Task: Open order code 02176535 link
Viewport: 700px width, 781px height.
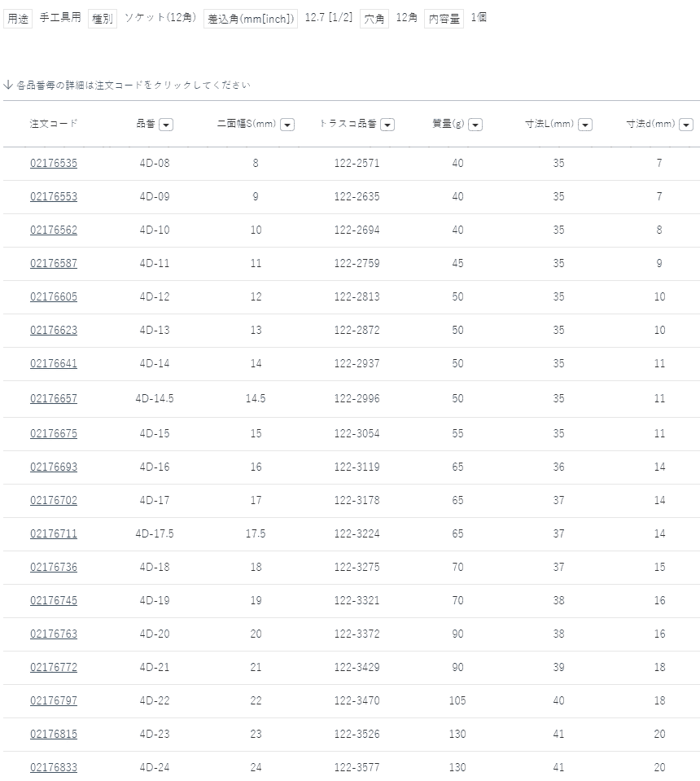Action: (54, 163)
